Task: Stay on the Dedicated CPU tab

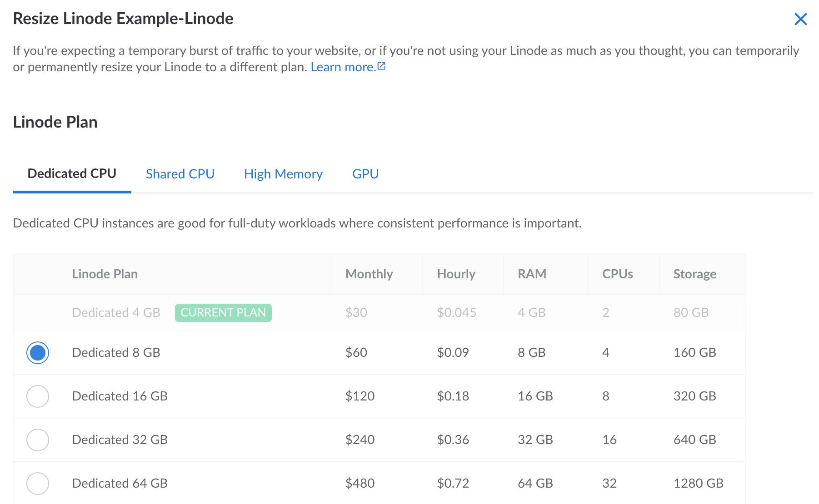Action: [x=72, y=173]
